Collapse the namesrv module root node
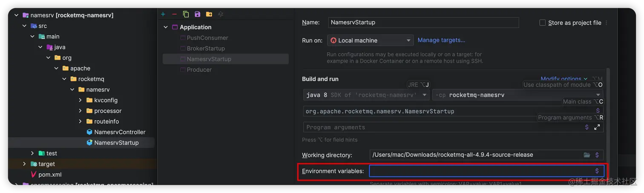This screenshot has height=193, width=644. [x=16, y=15]
